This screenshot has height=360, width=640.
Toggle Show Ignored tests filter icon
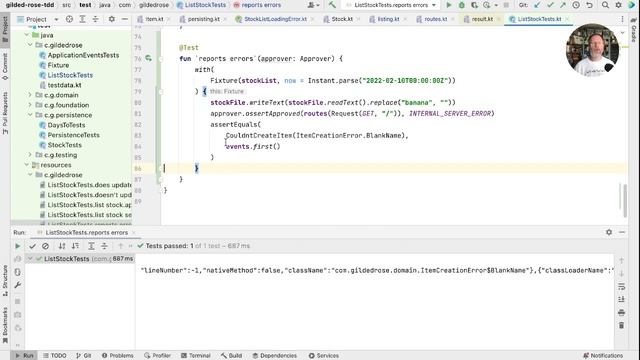click(x=45, y=246)
